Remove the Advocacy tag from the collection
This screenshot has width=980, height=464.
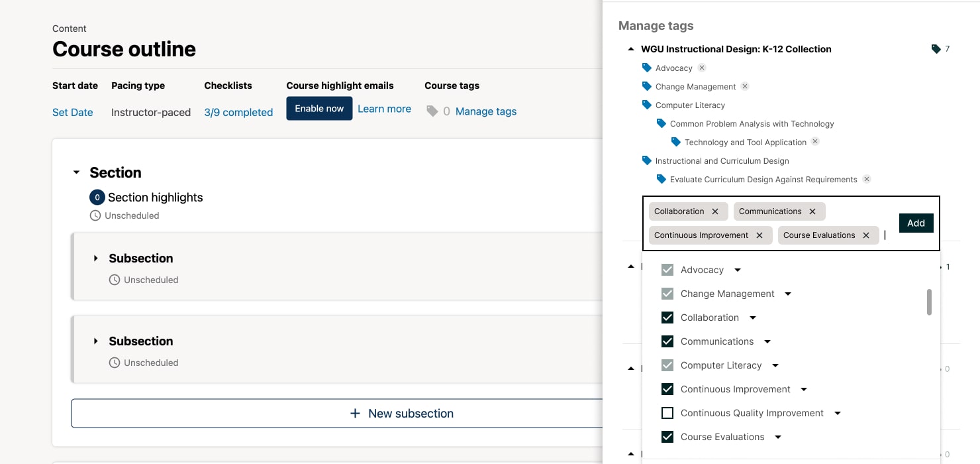tap(702, 68)
